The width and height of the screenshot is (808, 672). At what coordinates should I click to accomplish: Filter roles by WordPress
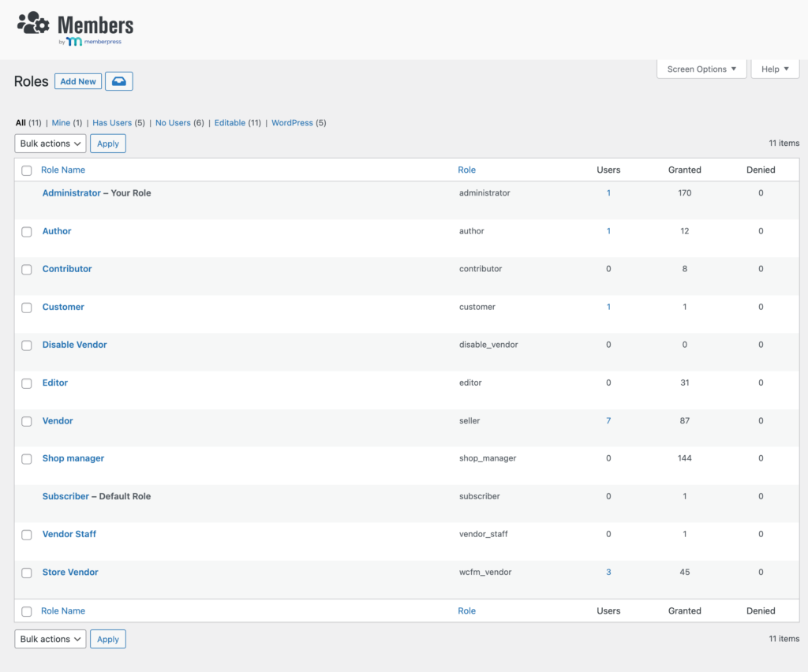tap(292, 122)
